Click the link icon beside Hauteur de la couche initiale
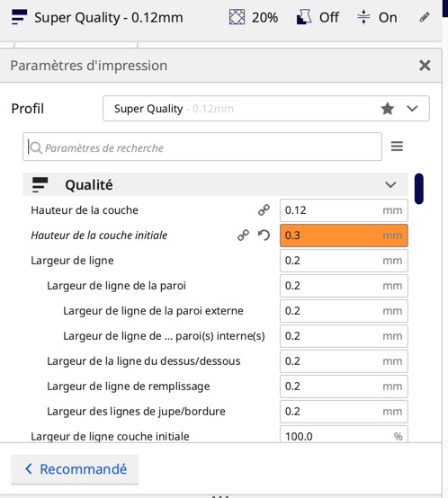Image resolution: width=448 pixels, height=498 pixels. [x=244, y=236]
